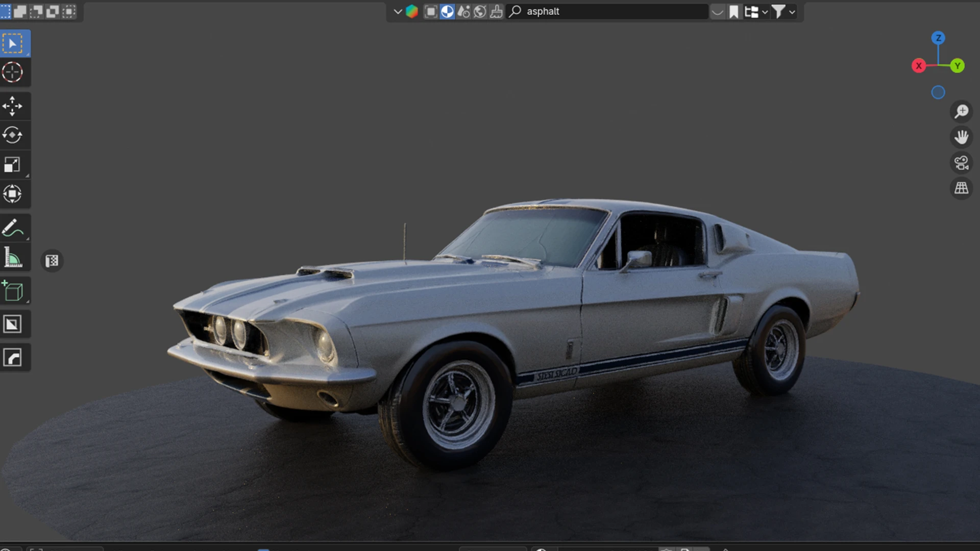Click the magnifier icon in search bar
Viewport: 980px width, 551px height.
(x=516, y=11)
